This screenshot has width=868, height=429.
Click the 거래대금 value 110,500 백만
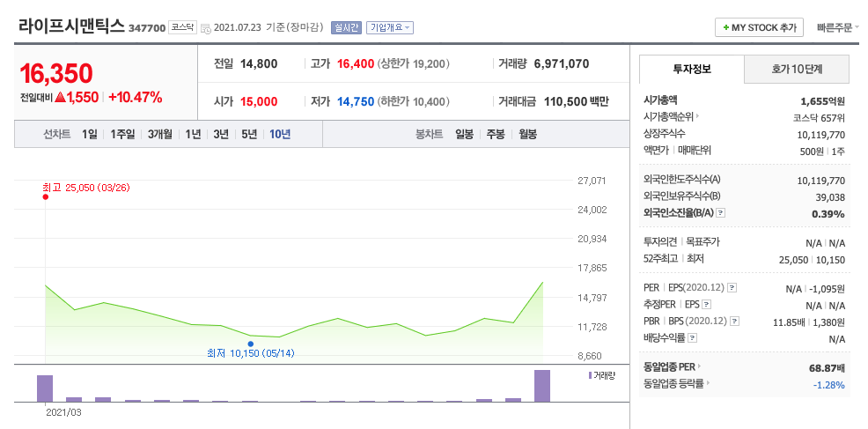577,102
